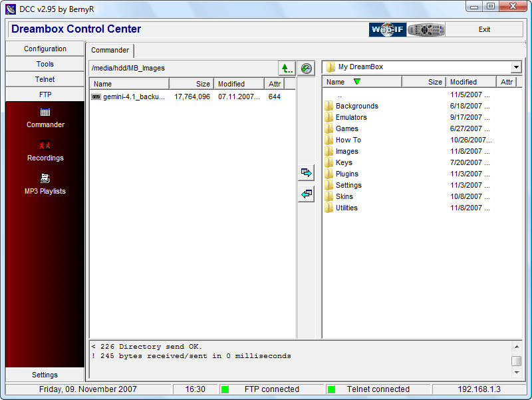Select the Keys folder icon
Image resolution: width=532 pixels, height=400 pixels.
click(329, 162)
